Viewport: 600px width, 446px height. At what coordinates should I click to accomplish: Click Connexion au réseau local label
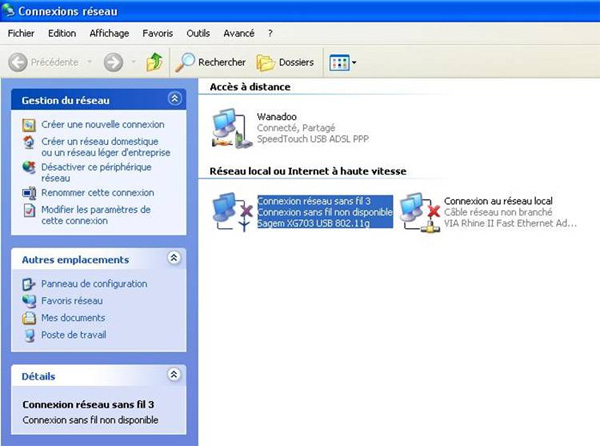pos(498,201)
